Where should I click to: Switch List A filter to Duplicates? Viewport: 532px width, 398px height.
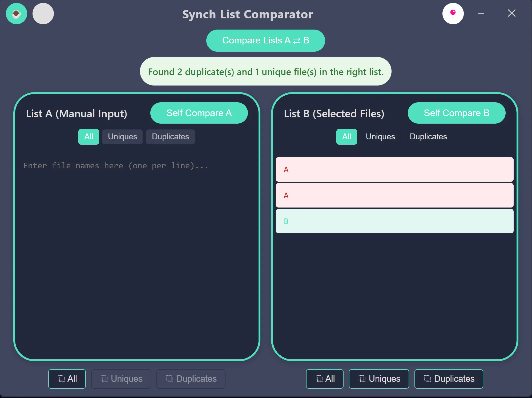(170, 137)
